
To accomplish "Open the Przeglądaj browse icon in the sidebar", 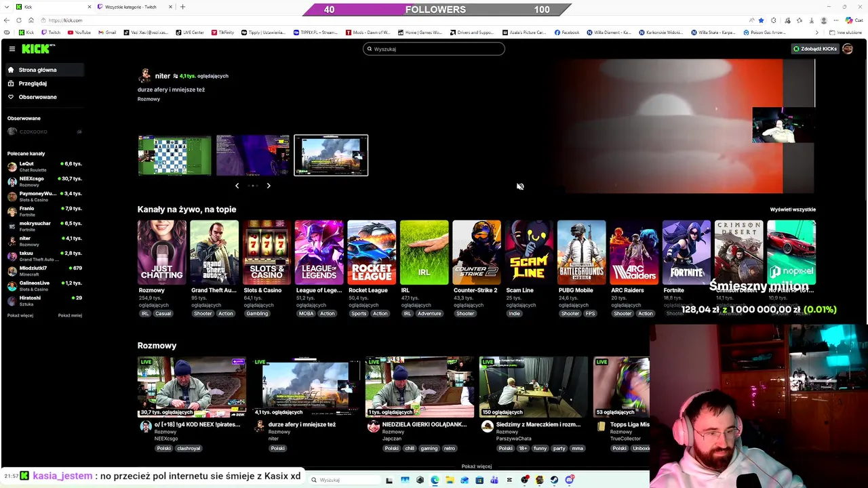I will (x=11, y=83).
